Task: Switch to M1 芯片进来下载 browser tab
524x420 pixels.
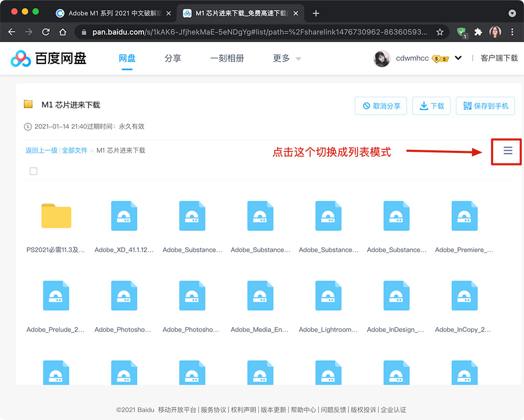Action: click(x=241, y=14)
